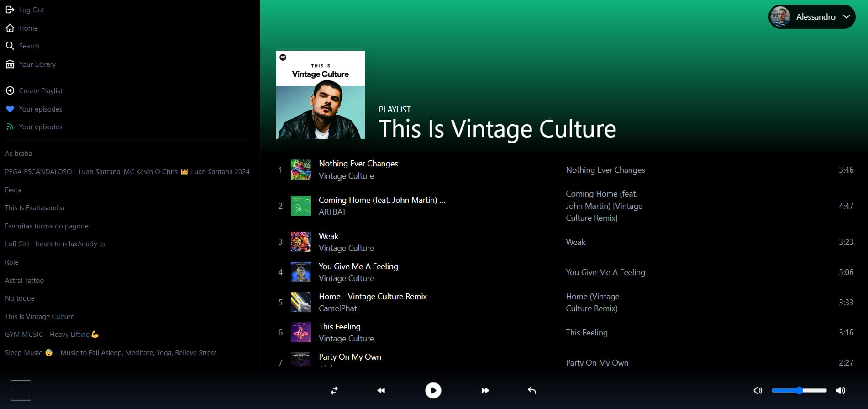Screen dimensions: 868x409
Task: Open the Astral Tattoo playlist
Action: pos(25,281)
